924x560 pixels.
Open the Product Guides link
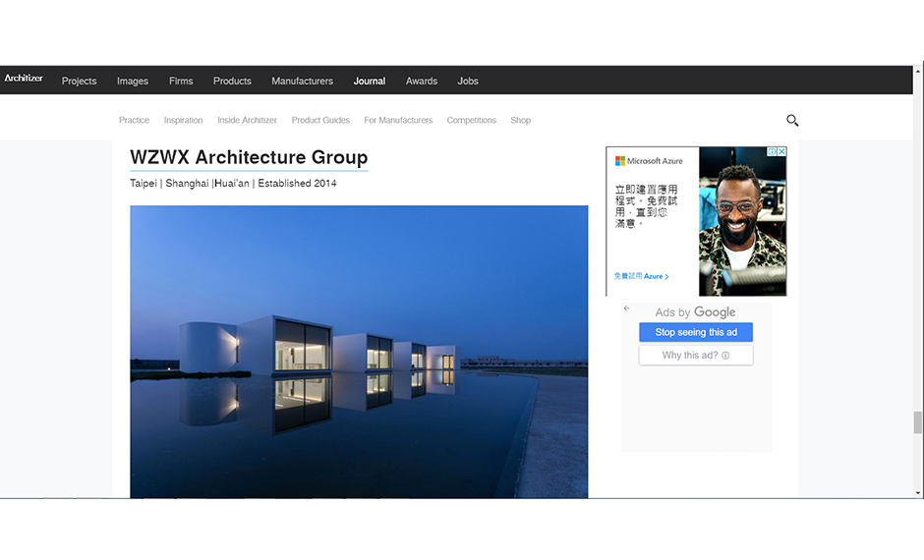click(320, 120)
